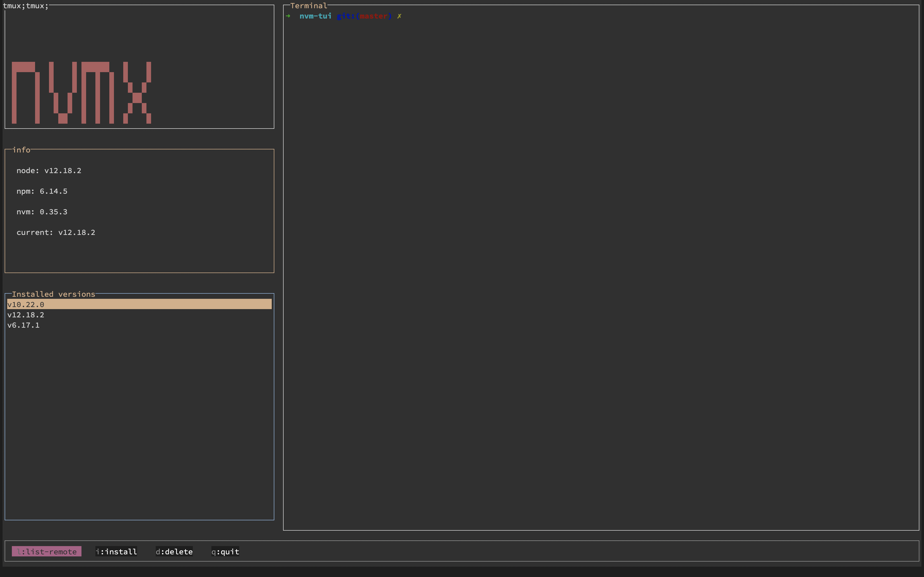The height and width of the screenshot is (577, 924).
Task: Click the NVMX ASCII art logo
Action: coord(81,92)
